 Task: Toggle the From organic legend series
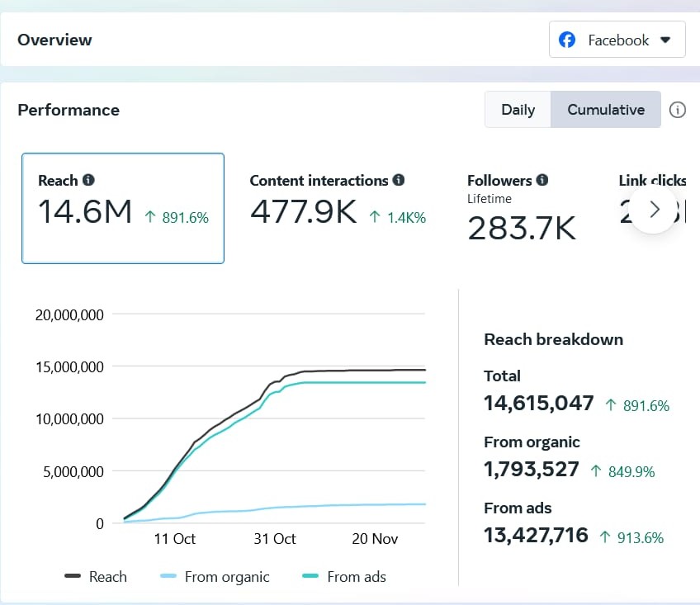pos(215,577)
